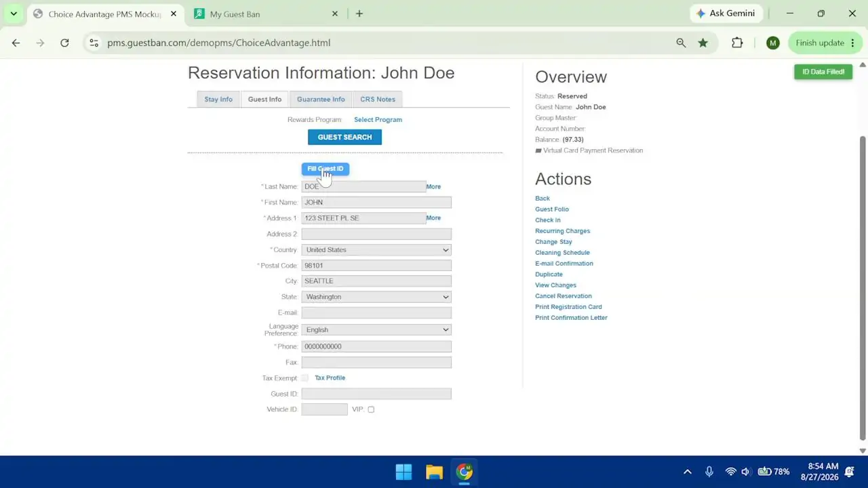This screenshot has width=868, height=488.
Task: Open the notification bell in the taskbar
Action: click(x=850, y=472)
